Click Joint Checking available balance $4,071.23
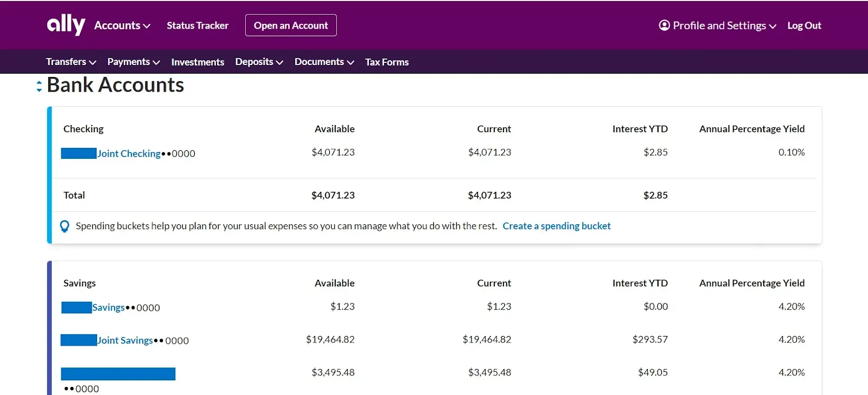 pyautogui.click(x=333, y=152)
